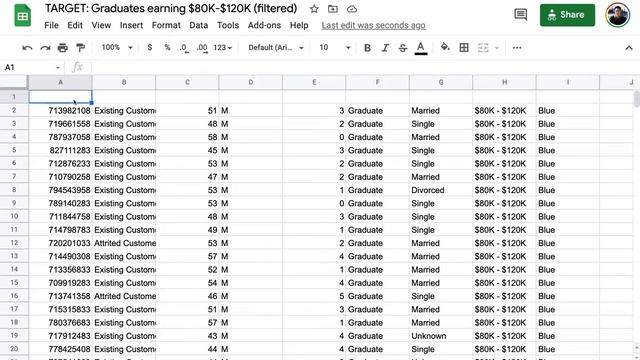Open 'Last edit was seconds ago' link
This screenshot has width=640, height=360.
[x=373, y=25]
